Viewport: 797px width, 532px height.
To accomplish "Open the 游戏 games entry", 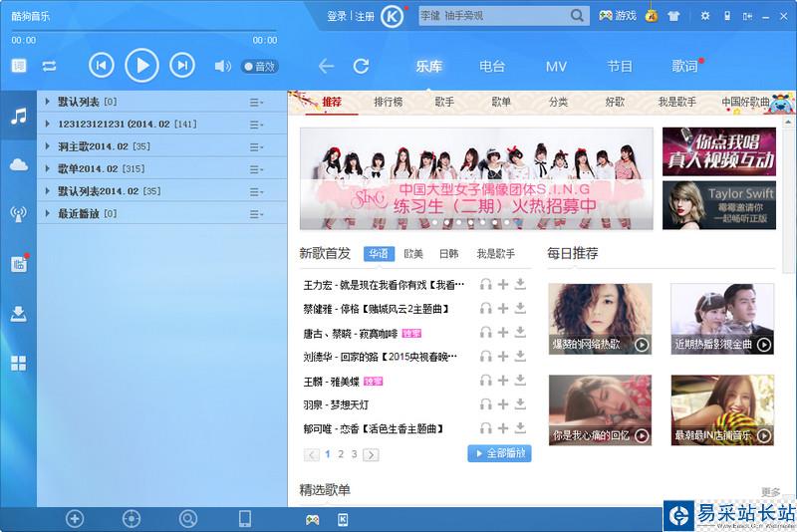I will click(x=617, y=16).
